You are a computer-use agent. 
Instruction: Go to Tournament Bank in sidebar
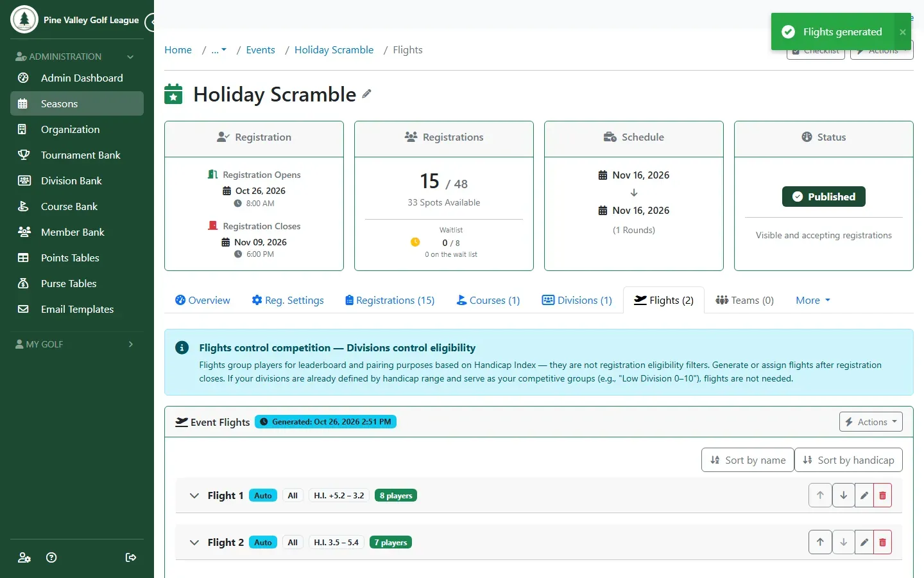[77, 155]
